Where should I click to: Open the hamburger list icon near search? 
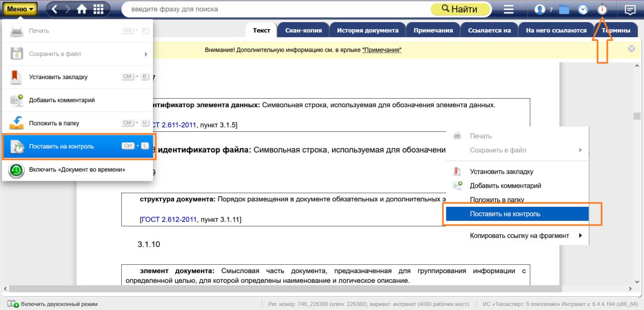[509, 9]
